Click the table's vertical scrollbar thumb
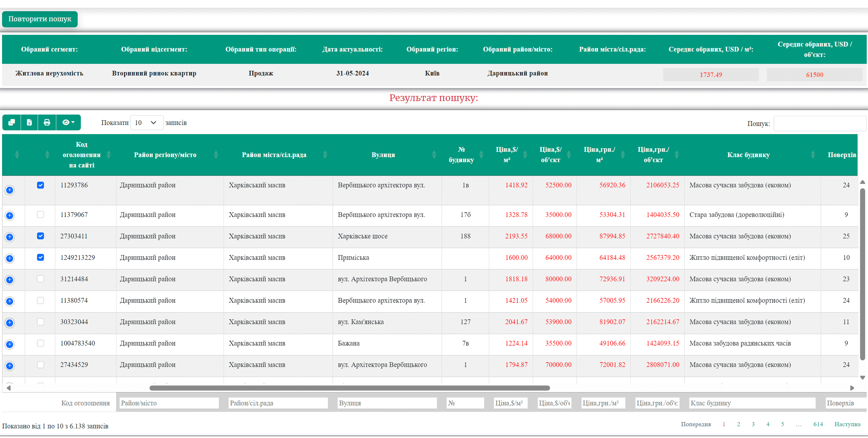The height and width of the screenshot is (438, 868). (863, 275)
